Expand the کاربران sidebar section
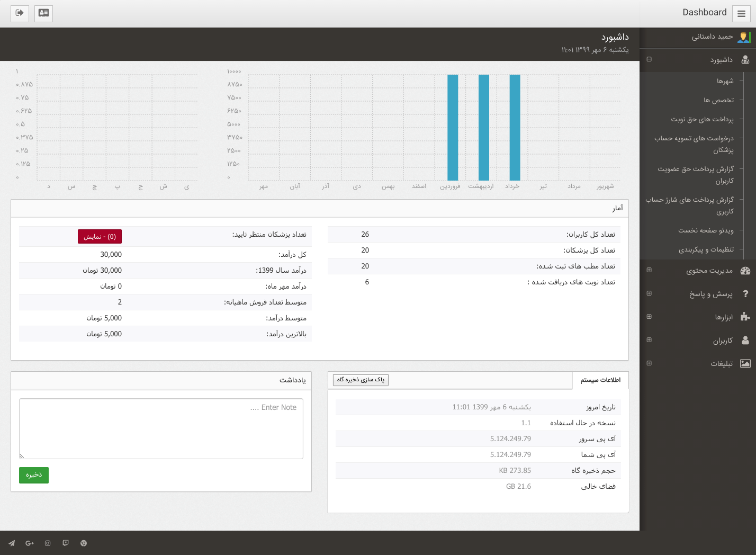This screenshot has height=555, width=756. (649, 340)
